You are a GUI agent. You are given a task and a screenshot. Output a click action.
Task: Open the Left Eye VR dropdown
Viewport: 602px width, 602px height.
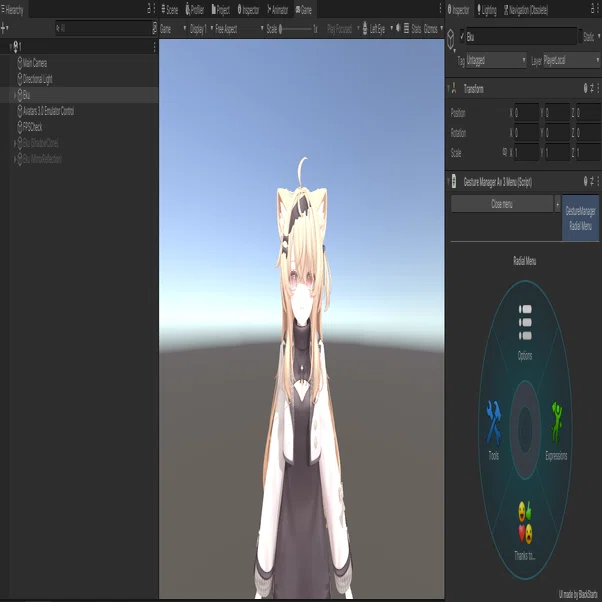point(377,29)
